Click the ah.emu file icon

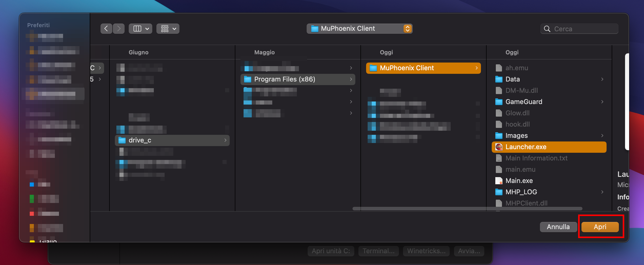(499, 68)
